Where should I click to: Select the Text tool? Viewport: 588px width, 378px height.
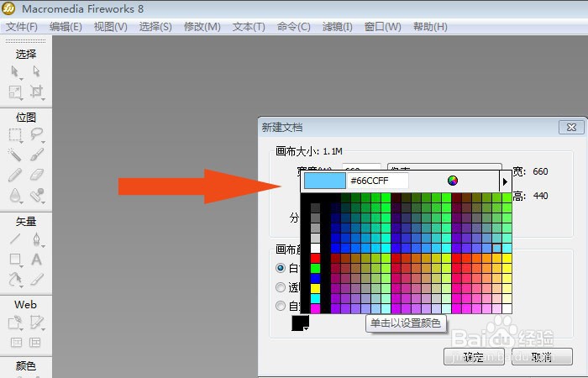[36, 259]
